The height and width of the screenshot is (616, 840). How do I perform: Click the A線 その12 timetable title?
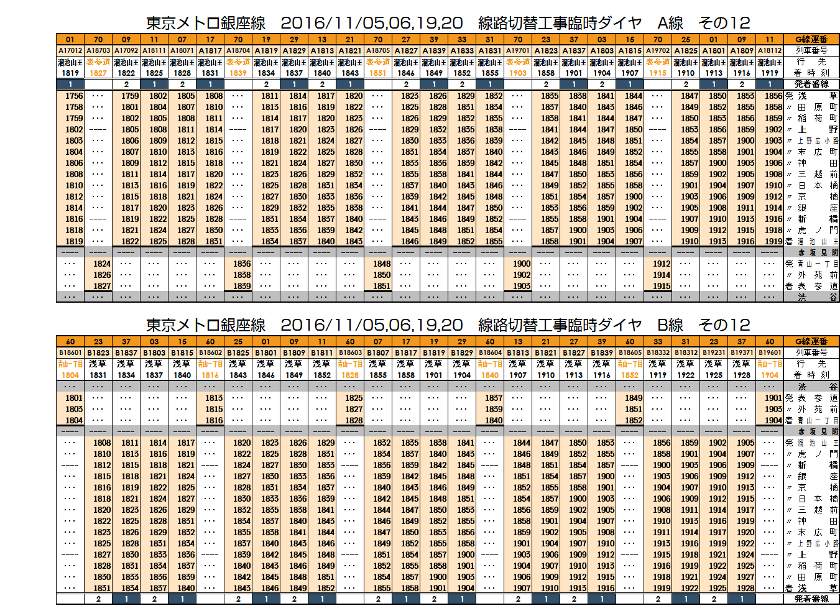448,23
